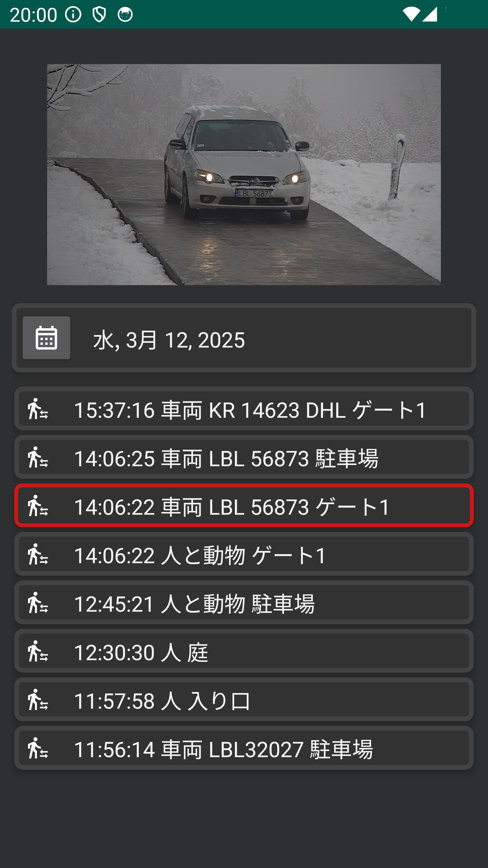Select event 14:06:25 車両 LBL 56873 駐車場
The width and height of the screenshot is (488, 868).
[244, 457]
